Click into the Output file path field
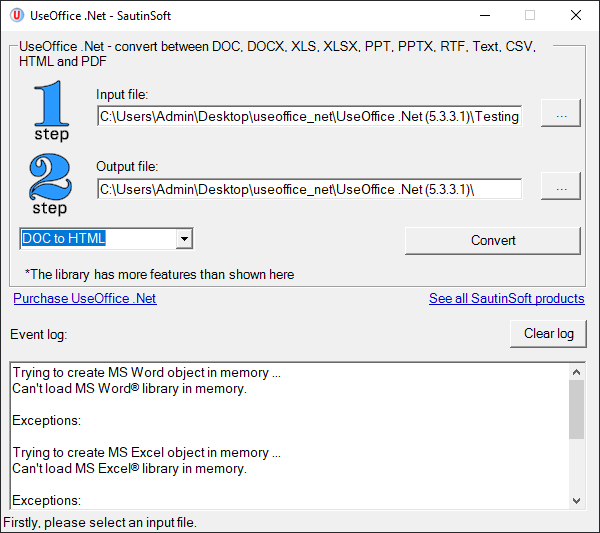Viewport: 600px width, 533px height. pyautogui.click(x=309, y=188)
